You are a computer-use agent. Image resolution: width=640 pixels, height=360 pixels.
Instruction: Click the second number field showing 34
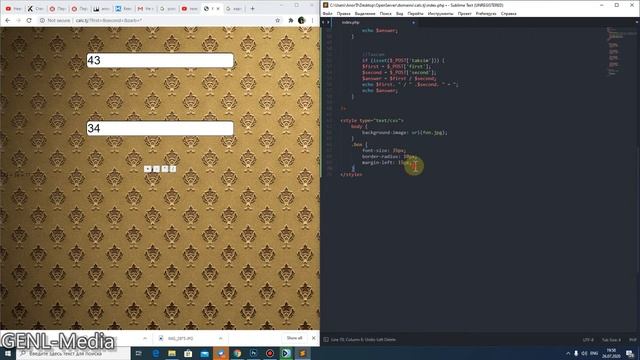(x=160, y=129)
